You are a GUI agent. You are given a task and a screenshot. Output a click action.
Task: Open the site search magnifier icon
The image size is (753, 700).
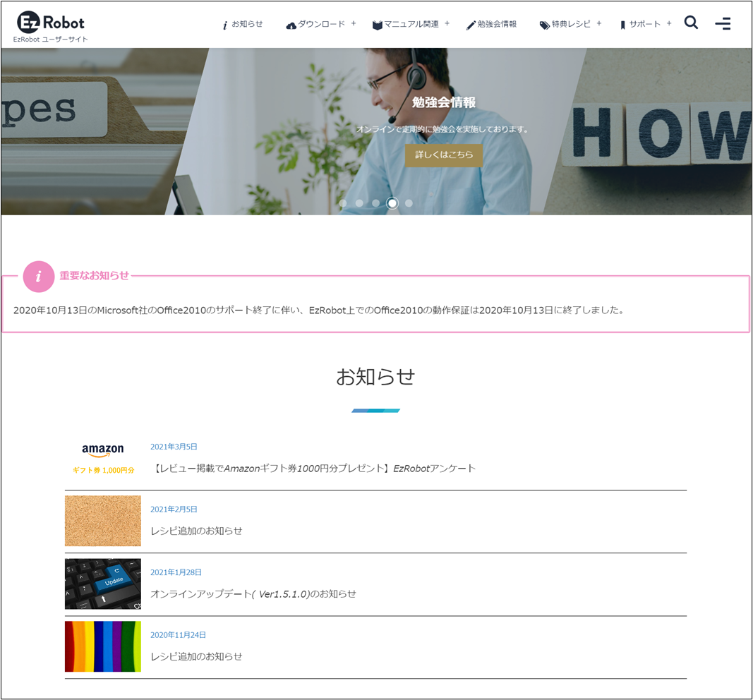click(x=691, y=23)
